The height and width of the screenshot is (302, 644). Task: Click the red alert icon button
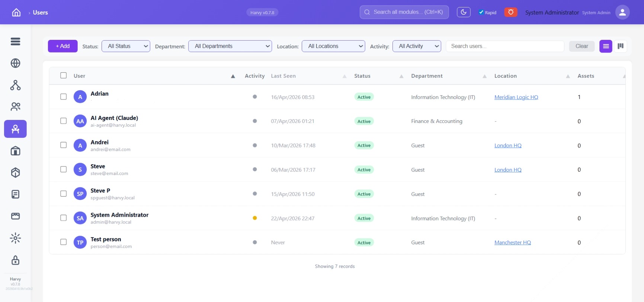coord(511,12)
